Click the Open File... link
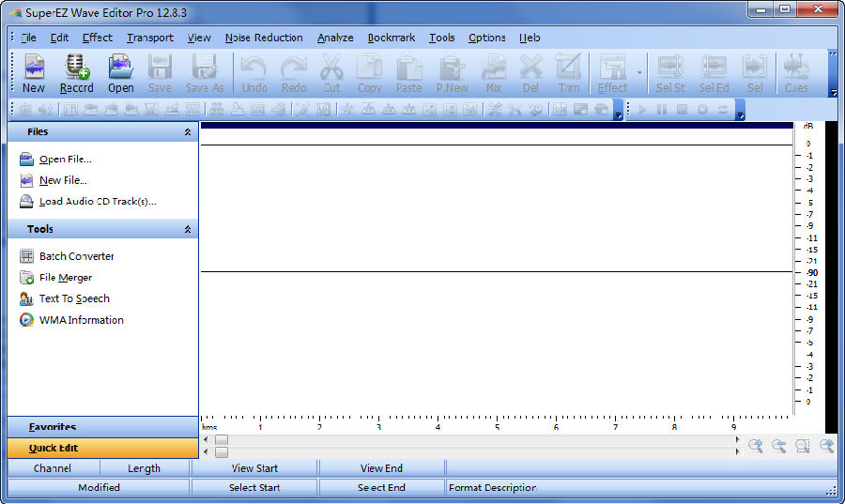 pos(65,160)
